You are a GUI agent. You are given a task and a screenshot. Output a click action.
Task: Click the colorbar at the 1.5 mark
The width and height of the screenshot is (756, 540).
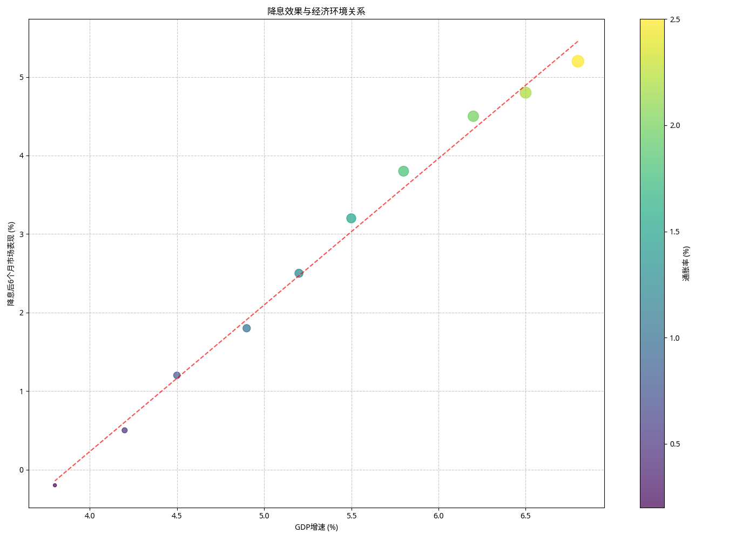click(652, 232)
